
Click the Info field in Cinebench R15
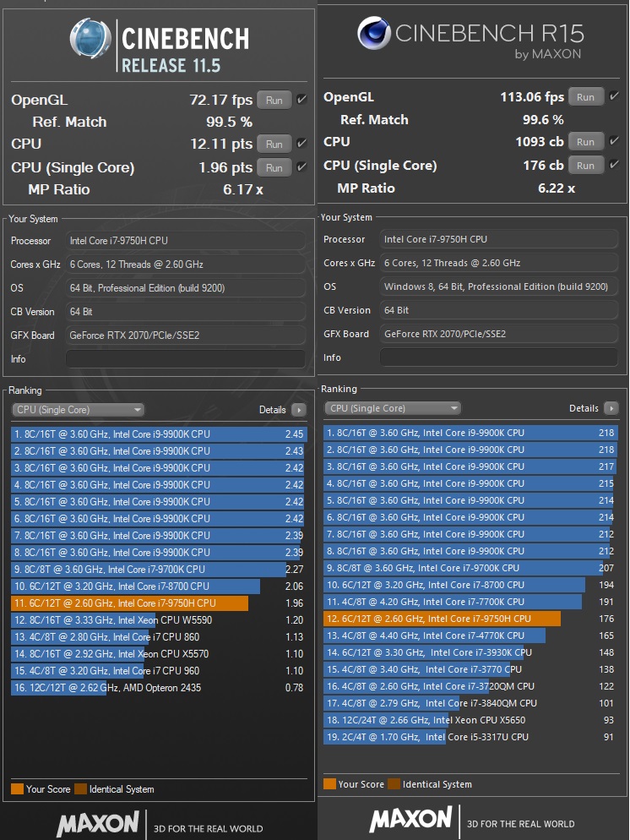498,357
